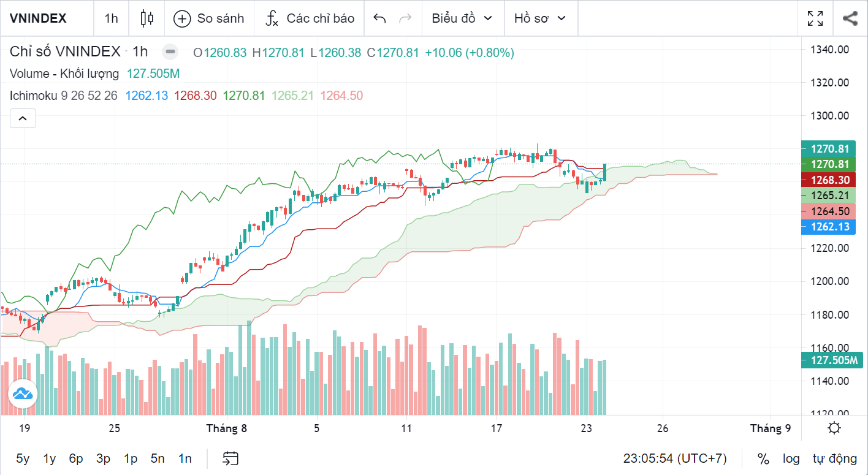This screenshot has width=868, height=475.
Task: Click the Ichimoku 9 26 52 26 legend
Action: 64,96
